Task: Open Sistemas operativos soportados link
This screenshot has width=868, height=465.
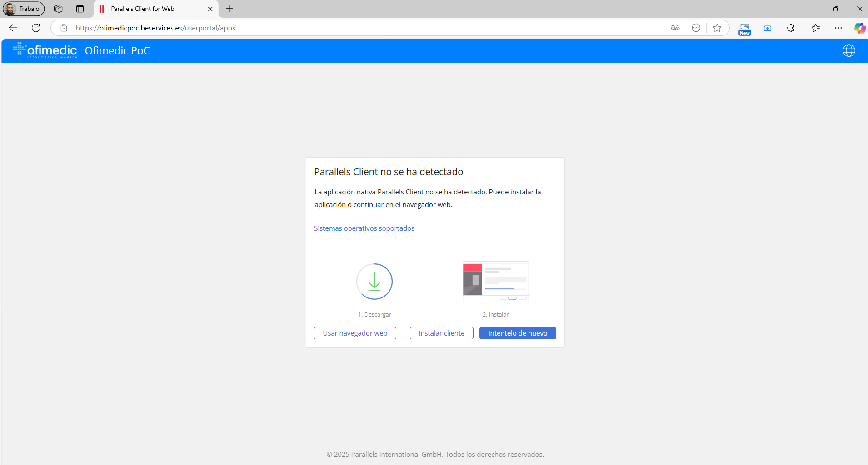Action: pos(364,228)
